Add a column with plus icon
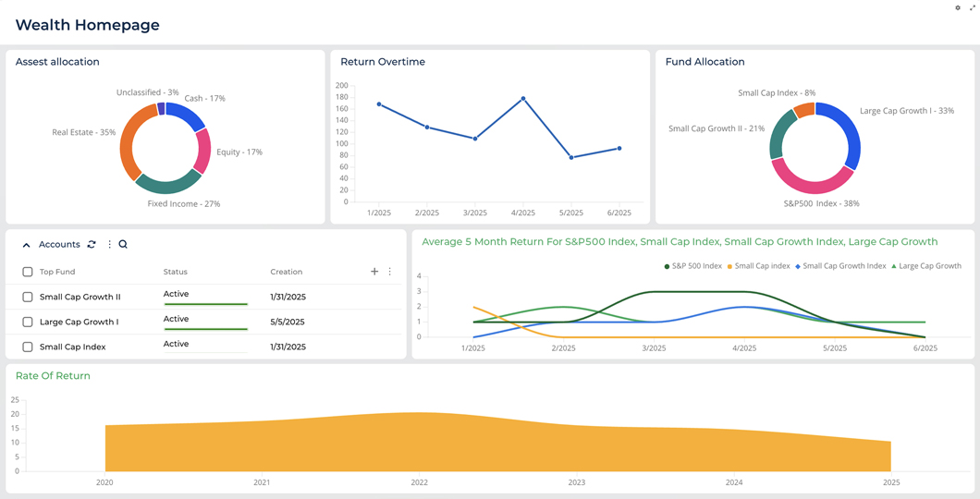The height and width of the screenshot is (499, 980). tap(374, 272)
